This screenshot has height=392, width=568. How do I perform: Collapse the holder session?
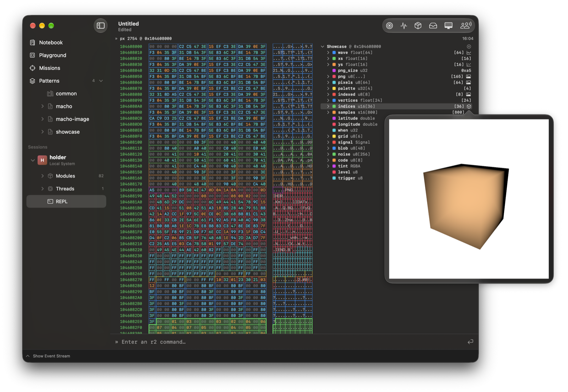33,160
